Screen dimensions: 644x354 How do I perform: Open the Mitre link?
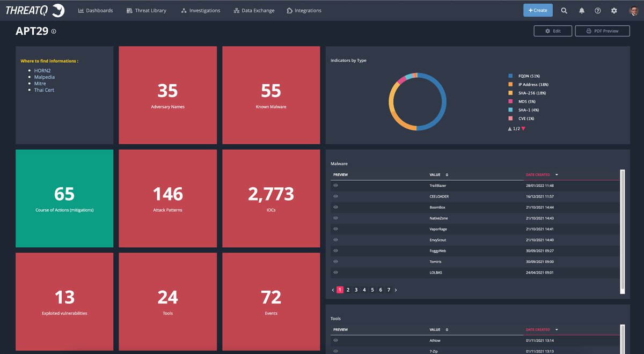coord(40,84)
